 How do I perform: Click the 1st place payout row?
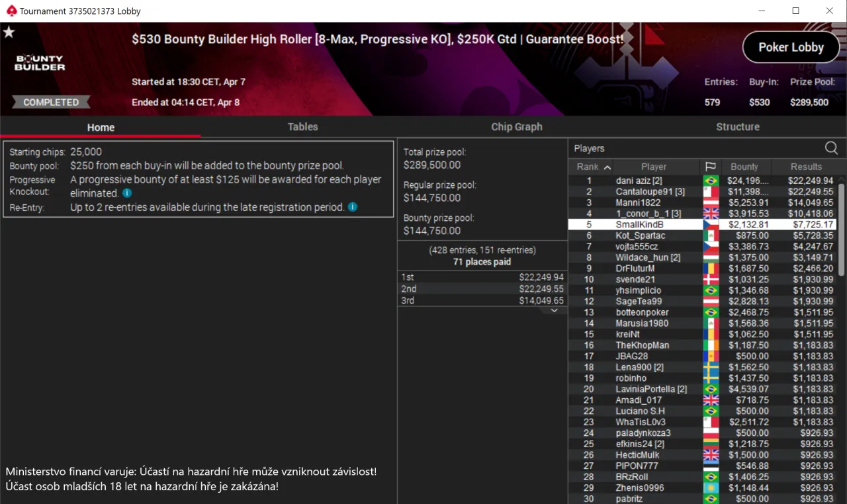(482, 277)
